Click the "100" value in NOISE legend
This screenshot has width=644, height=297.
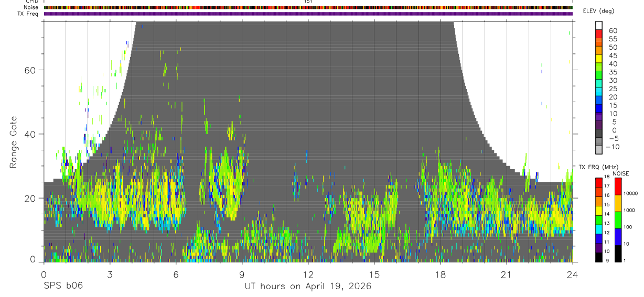(628, 227)
